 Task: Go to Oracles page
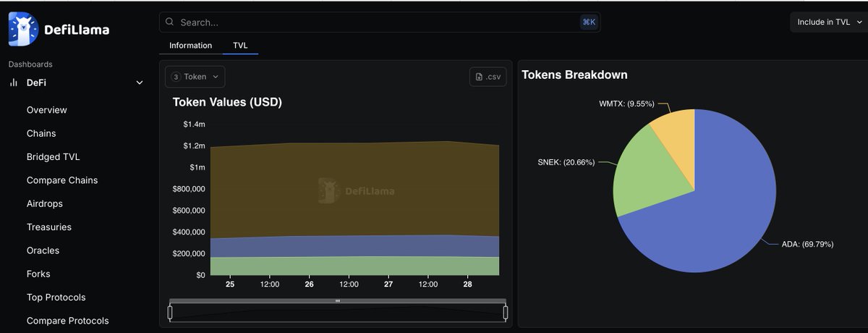tap(43, 250)
